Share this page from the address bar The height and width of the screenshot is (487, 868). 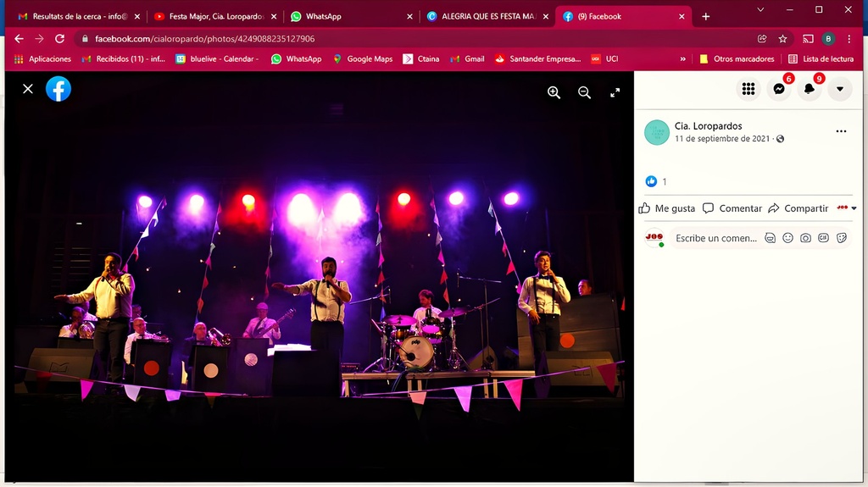[x=762, y=39]
